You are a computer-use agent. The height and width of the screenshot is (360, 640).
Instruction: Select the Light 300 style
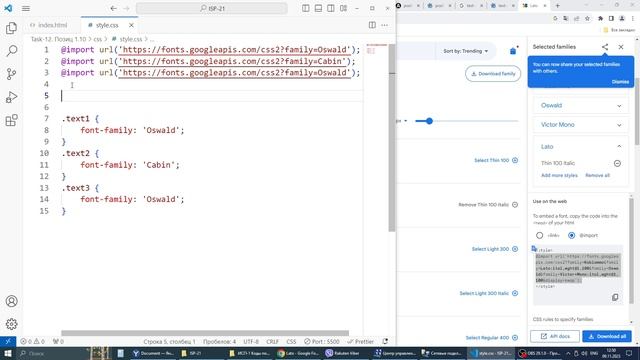click(x=495, y=249)
